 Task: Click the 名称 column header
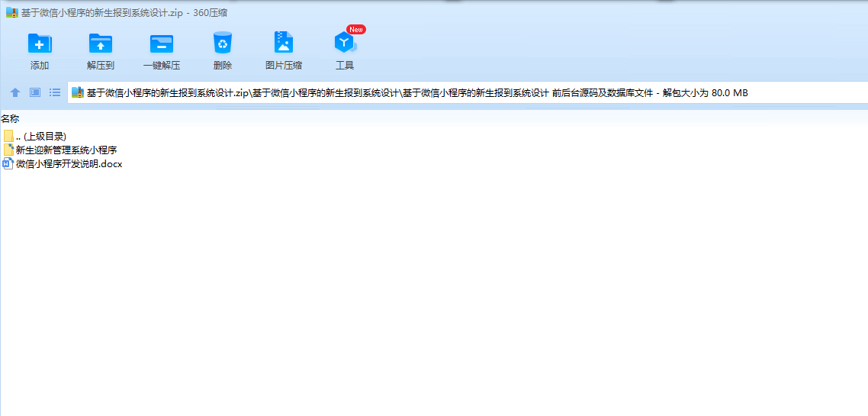click(x=10, y=118)
